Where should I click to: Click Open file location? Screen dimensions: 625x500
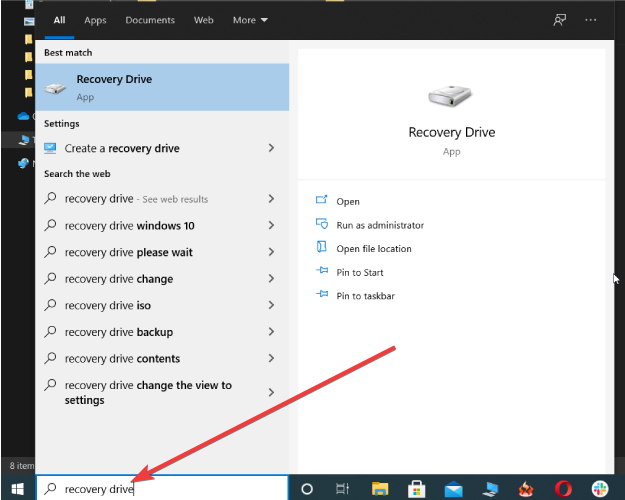tap(364, 248)
